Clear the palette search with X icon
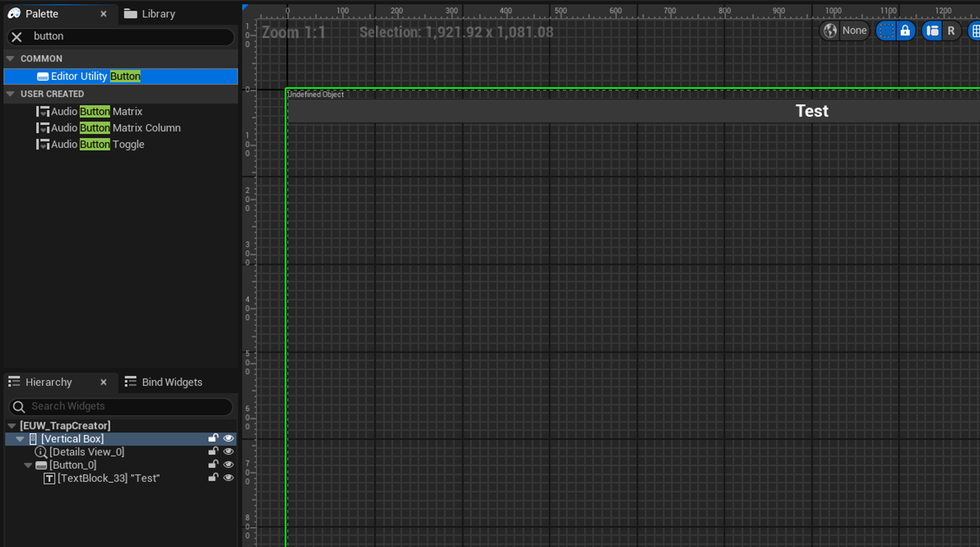The width and height of the screenshot is (980, 547). click(x=17, y=37)
